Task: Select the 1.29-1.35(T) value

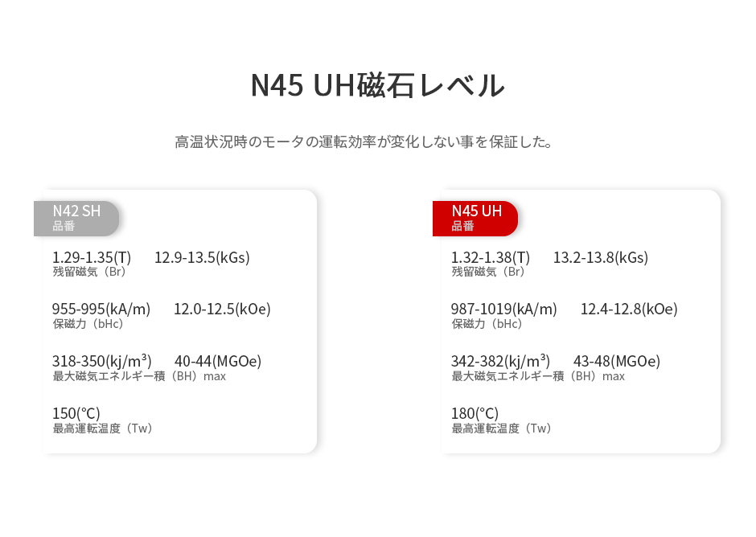Action: [x=91, y=257]
